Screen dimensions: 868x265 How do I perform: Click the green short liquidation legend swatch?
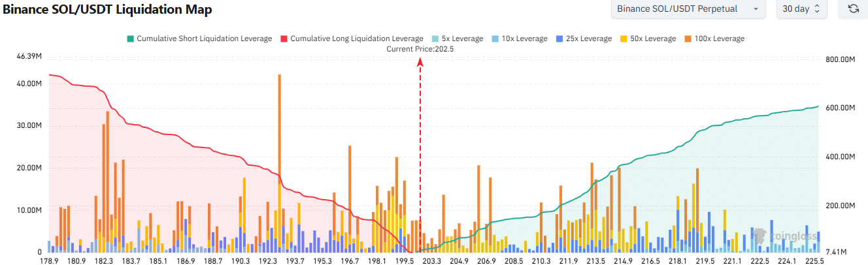point(131,39)
